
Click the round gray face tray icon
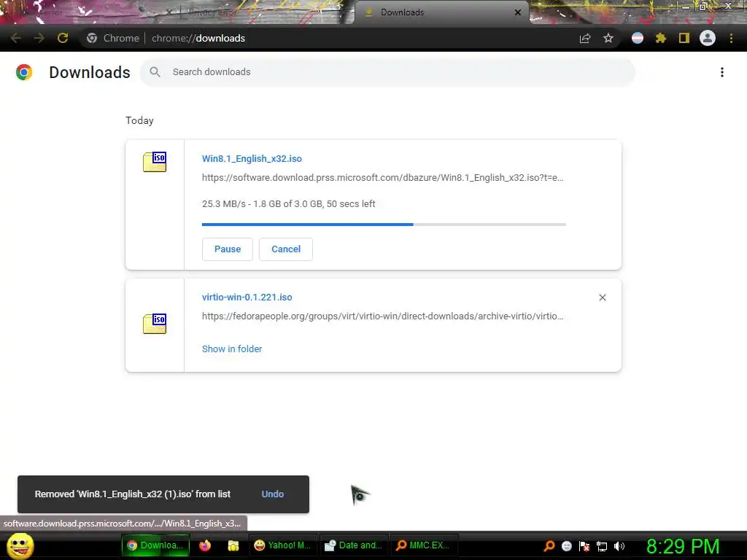coord(567,546)
